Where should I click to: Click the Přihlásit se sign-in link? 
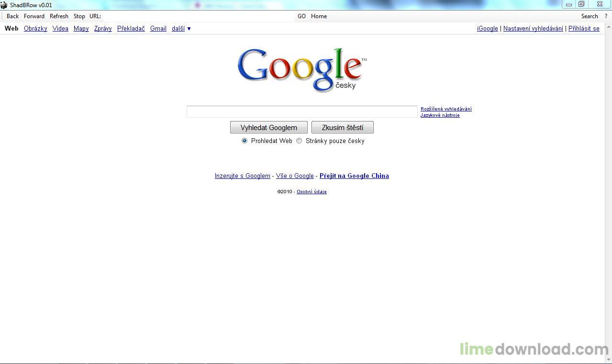(584, 29)
